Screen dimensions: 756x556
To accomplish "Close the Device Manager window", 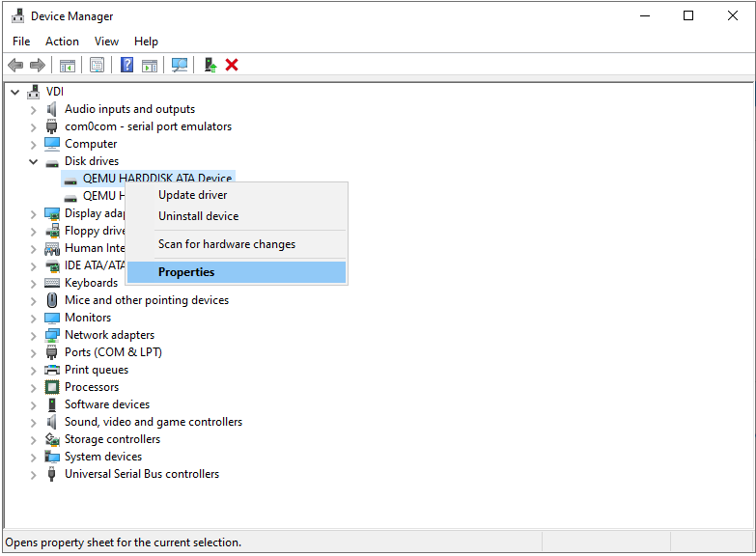I will pyautogui.click(x=733, y=15).
